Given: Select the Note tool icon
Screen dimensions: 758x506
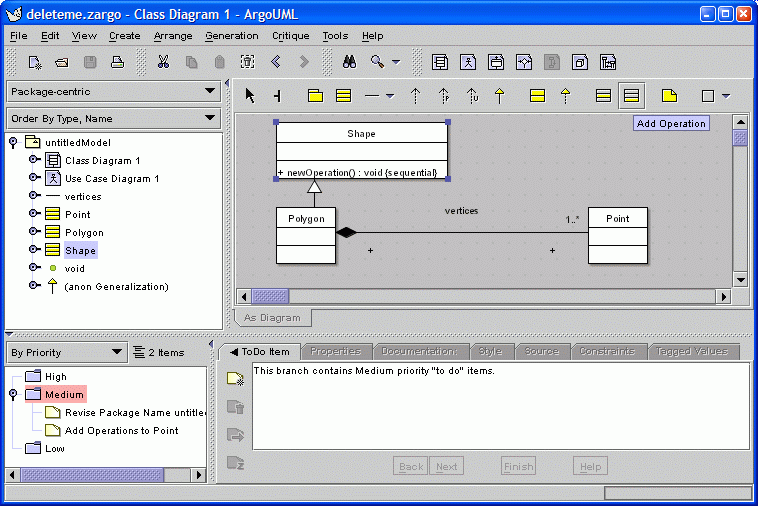Looking at the screenshot, I should click(x=669, y=96).
